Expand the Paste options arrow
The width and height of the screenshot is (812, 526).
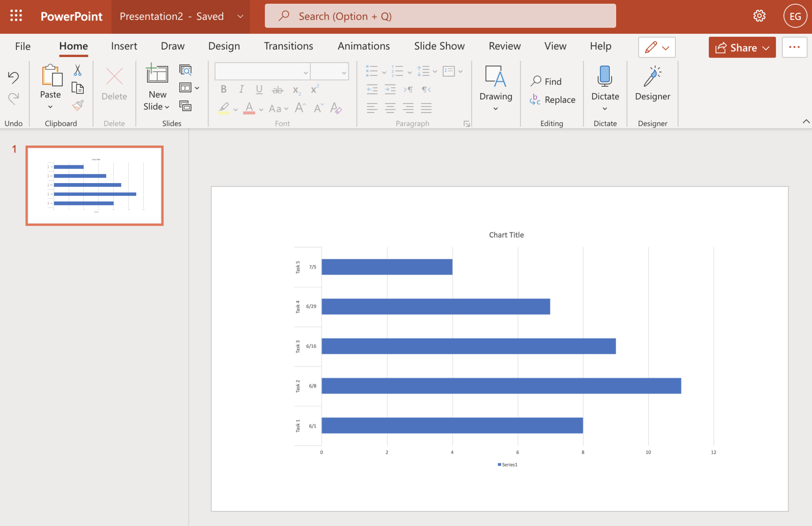click(x=50, y=107)
